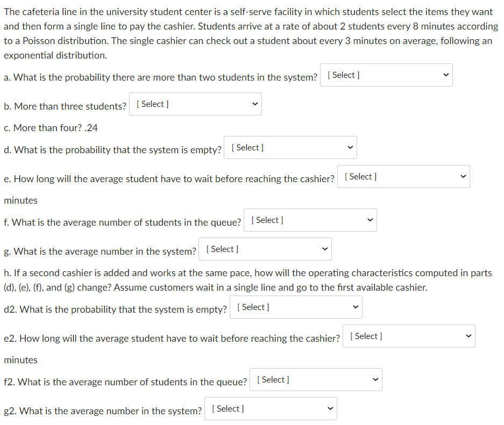Image resolution: width=504 pixels, height=425 pixels.
Task: Open the f2 students in queue dropdown
Action: coord(315,380)
